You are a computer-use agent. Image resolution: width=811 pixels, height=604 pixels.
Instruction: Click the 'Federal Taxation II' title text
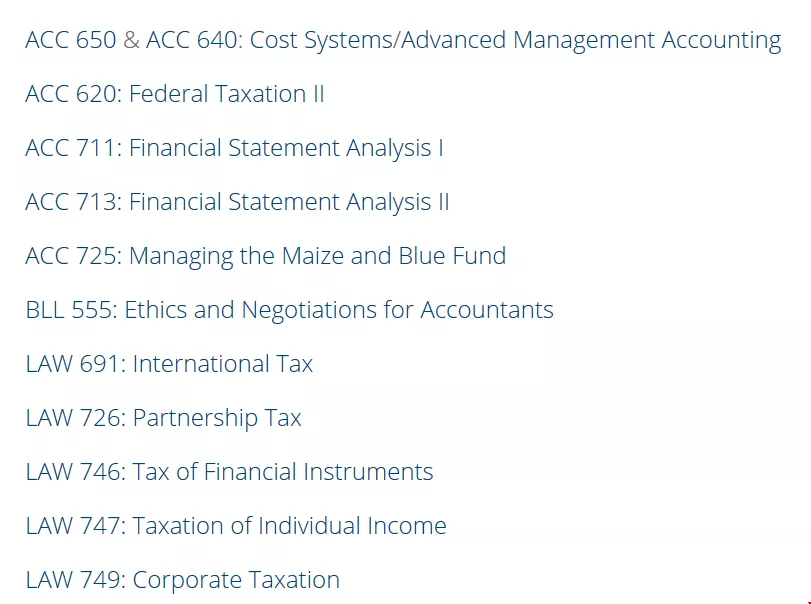click(x=227, y=94)
